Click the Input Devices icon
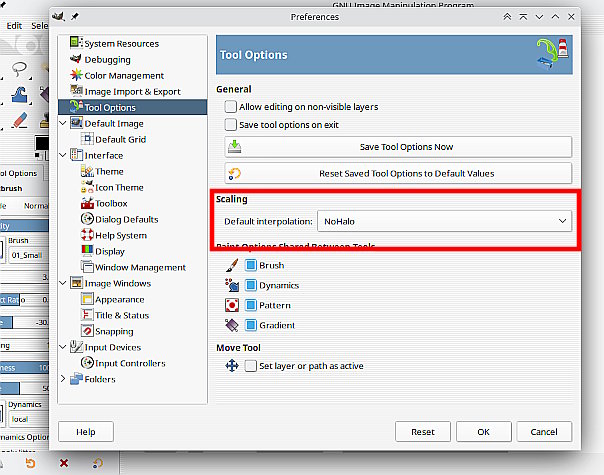 [76, 347]
